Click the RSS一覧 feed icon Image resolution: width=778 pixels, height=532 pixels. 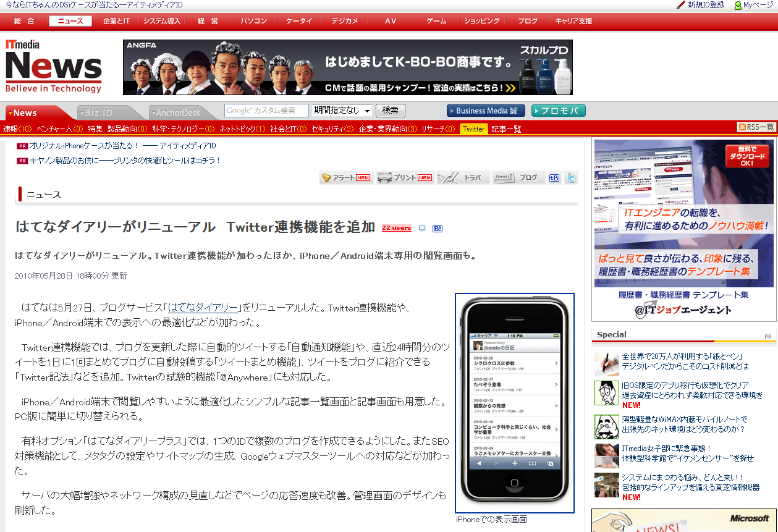[x=756, y=127]
